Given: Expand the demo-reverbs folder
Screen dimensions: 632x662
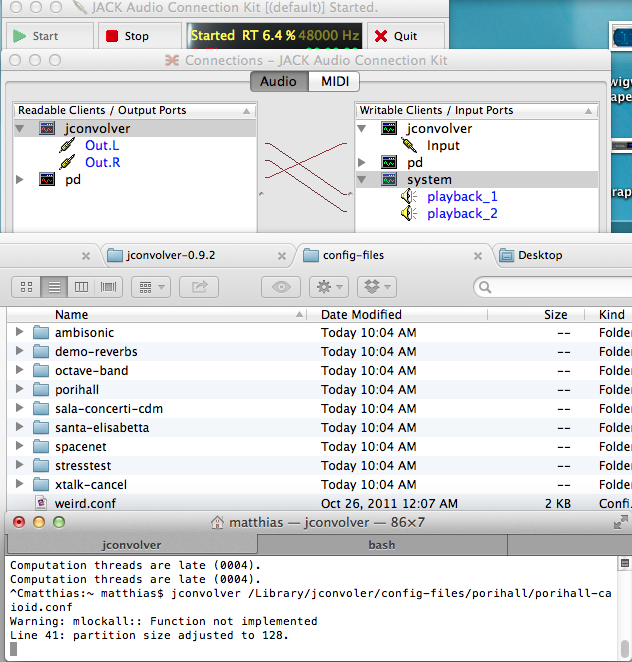Looking at the screenshot, I should 19,351.
